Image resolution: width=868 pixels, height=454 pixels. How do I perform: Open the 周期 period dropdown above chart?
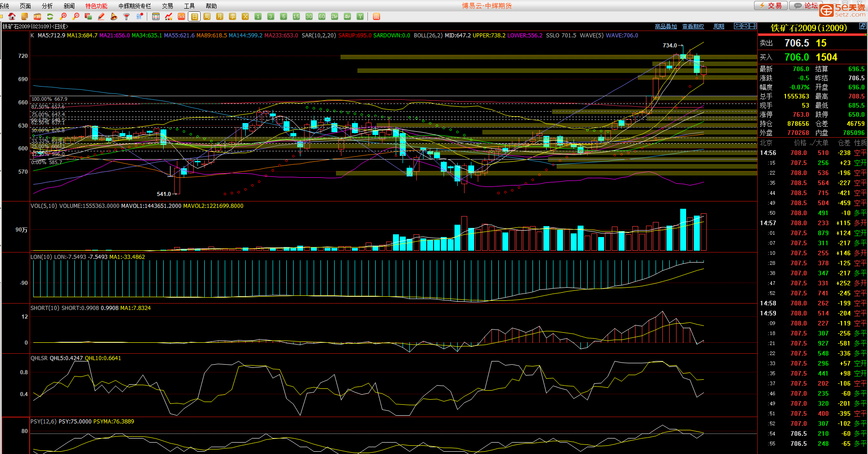[x=719, y=26]
